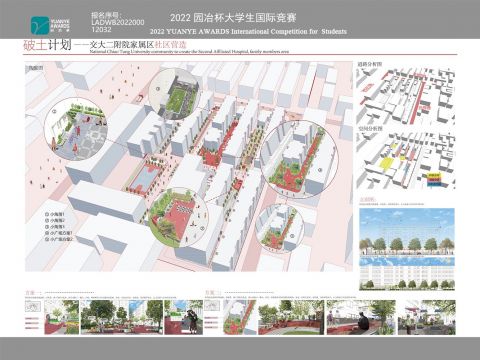Click the pink '方案二' heading at bottom center

213,293
